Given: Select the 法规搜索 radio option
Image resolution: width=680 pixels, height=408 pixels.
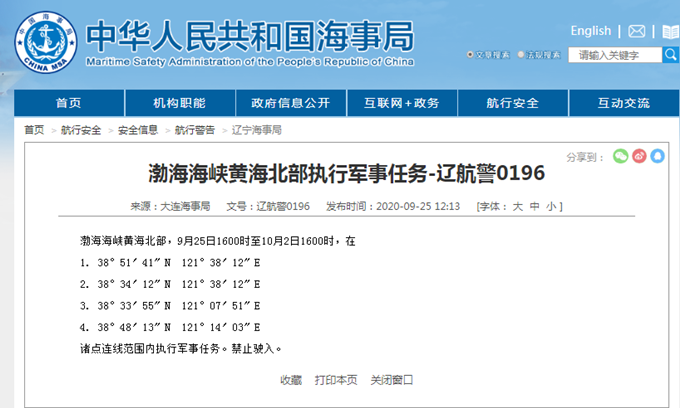Looking at the screenshot, I should (521, 55).
